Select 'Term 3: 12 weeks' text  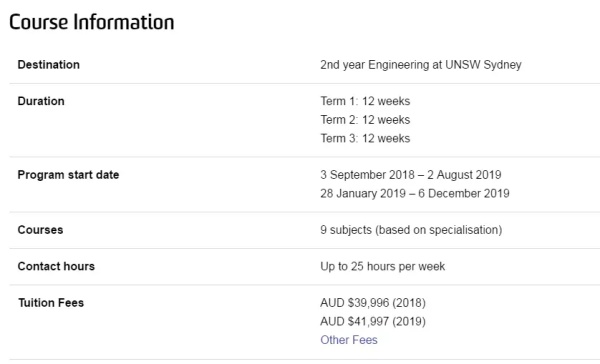click(365, 138)
